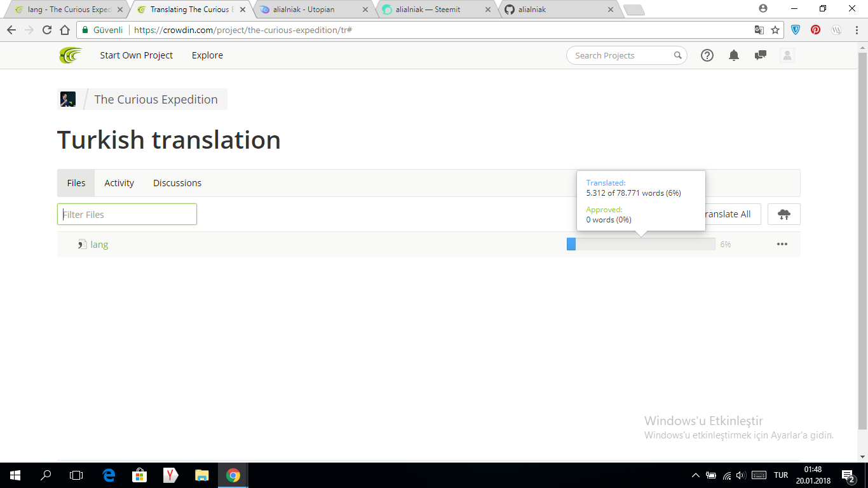The image size is (868, 488).
Task: Click the 6% progress label
Action: [x=726, y=244]
